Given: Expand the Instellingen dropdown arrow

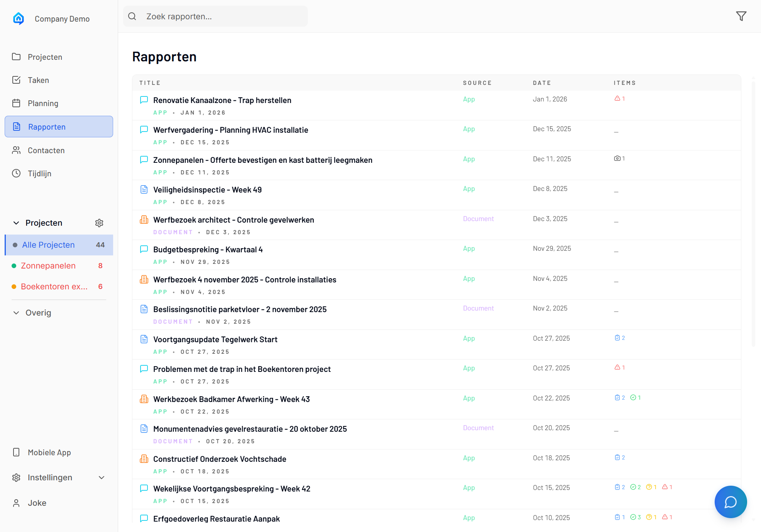Looking at the screenshot, I should click(102, 478).
